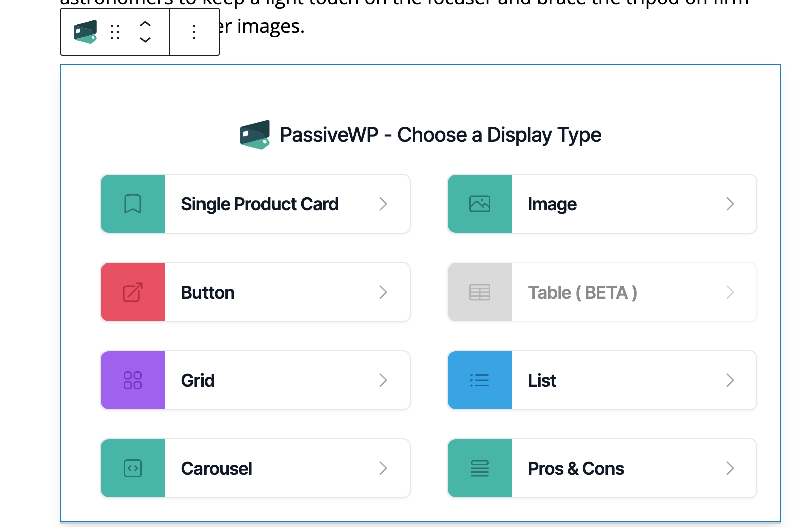The height and width of the screenshot is (527, 812).
Task: Click the greyed-out Table (BETA) option
Action: [x=582, y=293]
